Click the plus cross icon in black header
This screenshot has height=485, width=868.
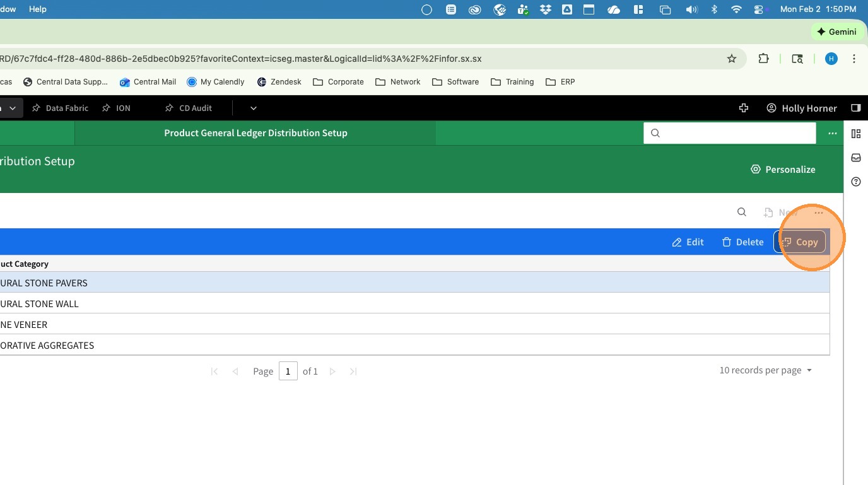744,108
